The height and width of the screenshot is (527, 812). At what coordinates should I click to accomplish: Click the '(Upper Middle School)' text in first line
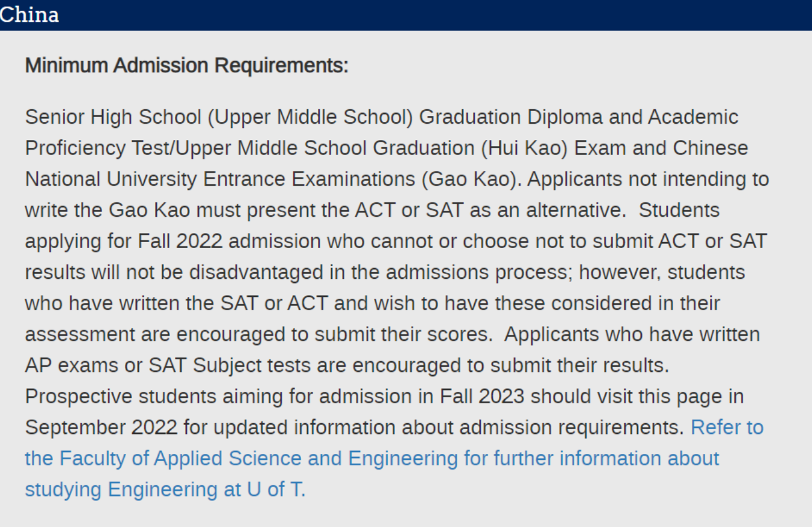(x=310, y=117)
